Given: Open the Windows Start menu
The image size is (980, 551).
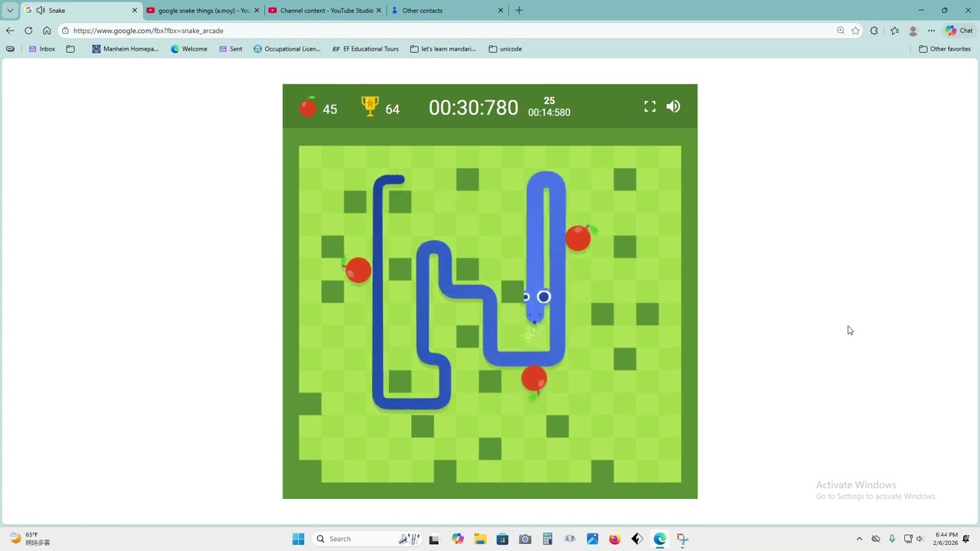Looking at the screenshot, I should (299, 539).
